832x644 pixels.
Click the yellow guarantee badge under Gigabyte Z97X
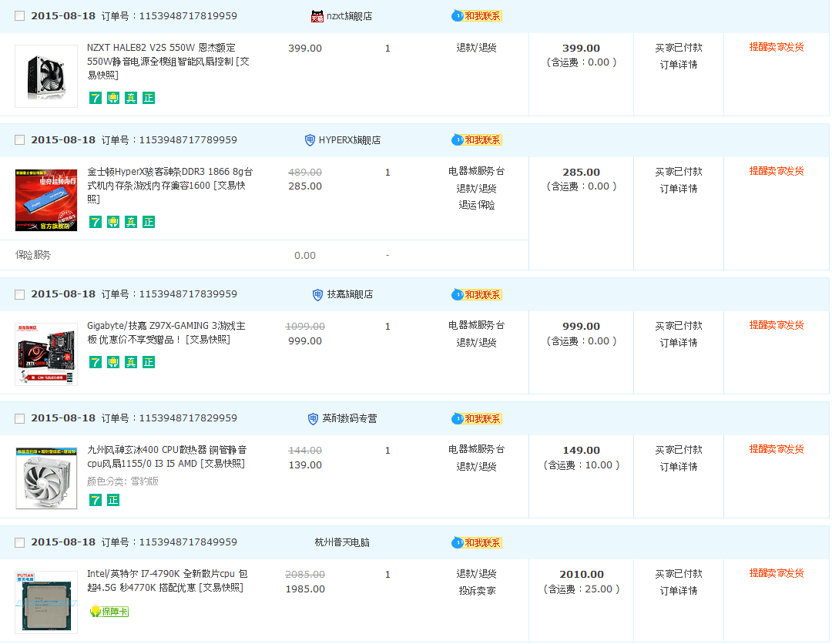(x=113, y=362)
